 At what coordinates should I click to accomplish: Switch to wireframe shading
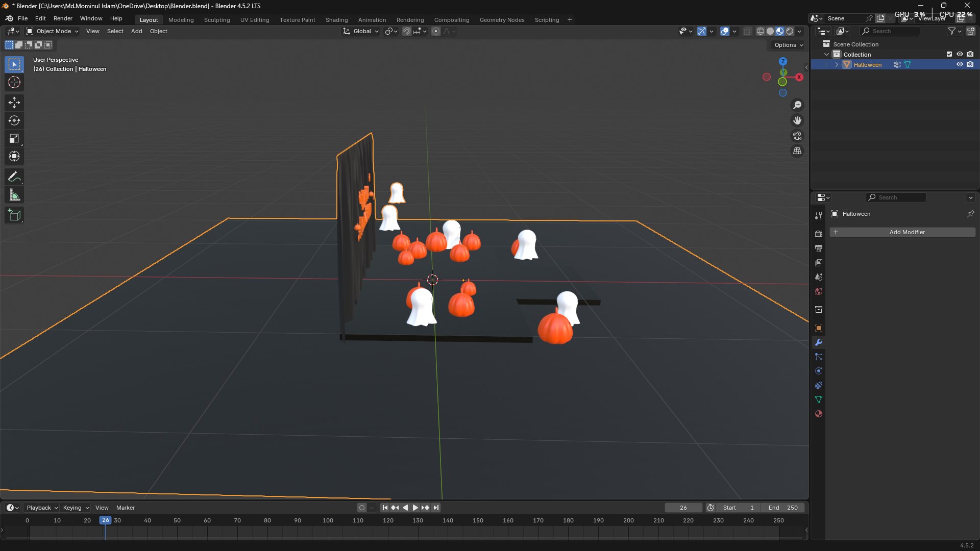tap(761, 31)
